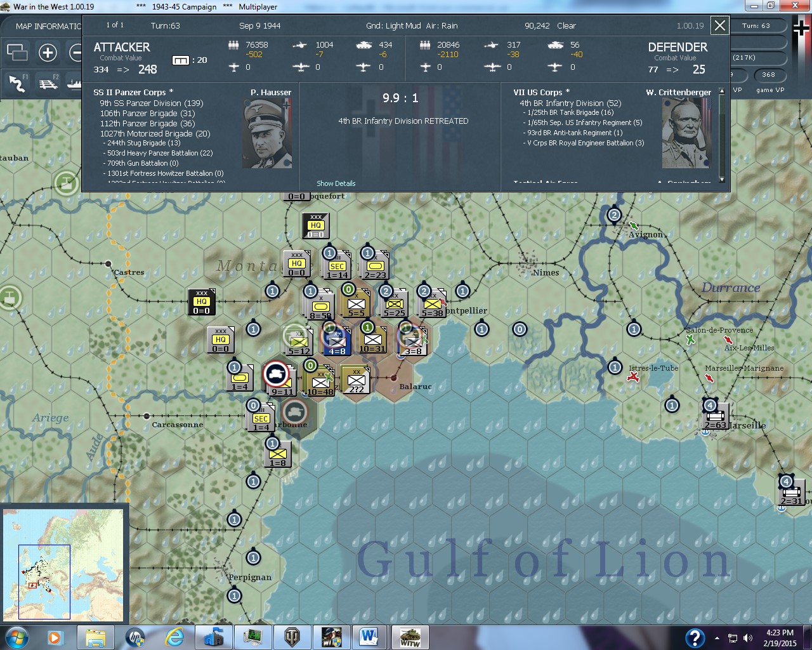The width and height of the screenshot is (812, 650).
Task: Click the 5=25 unit counter
Action: [x=394, y=305]
